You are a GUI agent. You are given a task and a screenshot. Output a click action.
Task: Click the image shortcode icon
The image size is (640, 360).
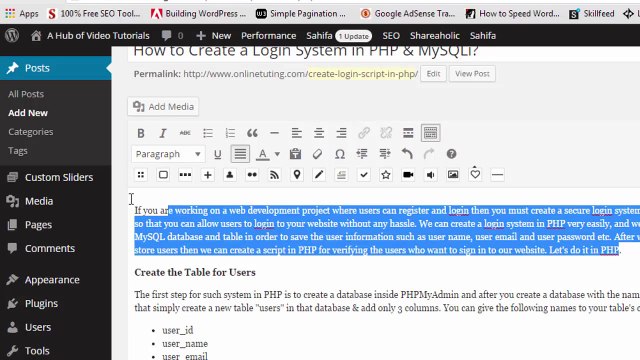pyautogui.click(x=453, y=175)
